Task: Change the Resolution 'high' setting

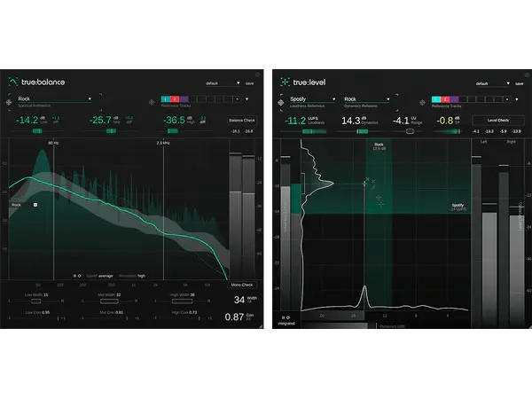Action: 142,276
